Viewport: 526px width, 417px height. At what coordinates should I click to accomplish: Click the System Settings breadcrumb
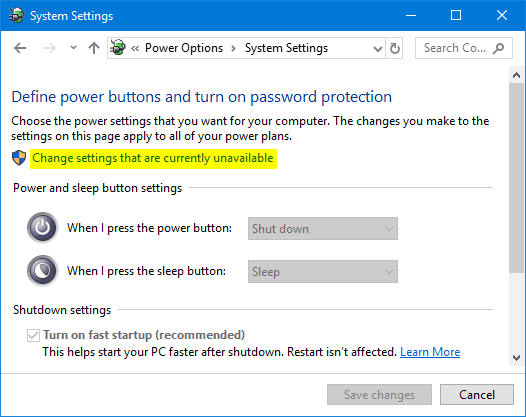[286, 48]
